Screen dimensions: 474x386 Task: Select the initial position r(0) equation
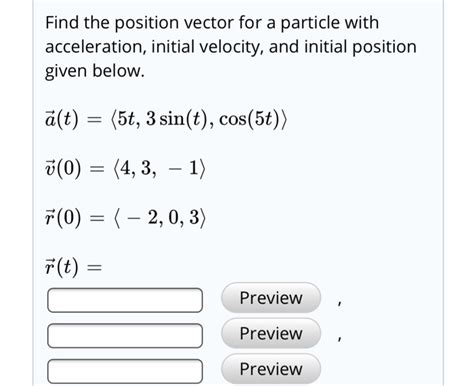pyautogui.click(x=126, y=217)
